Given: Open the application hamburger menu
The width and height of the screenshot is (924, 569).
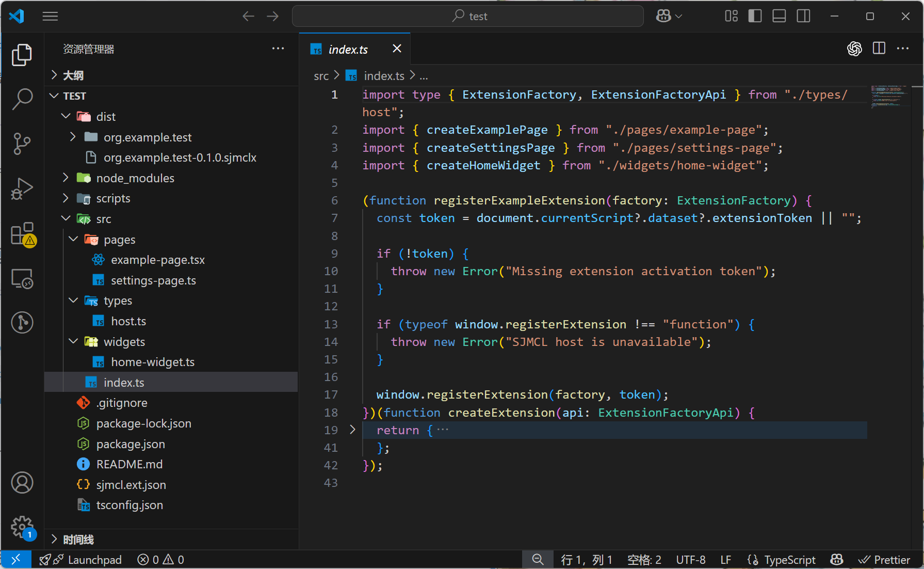Looking at the screenshot, I should pyautogui.click(x=50, y=16).
